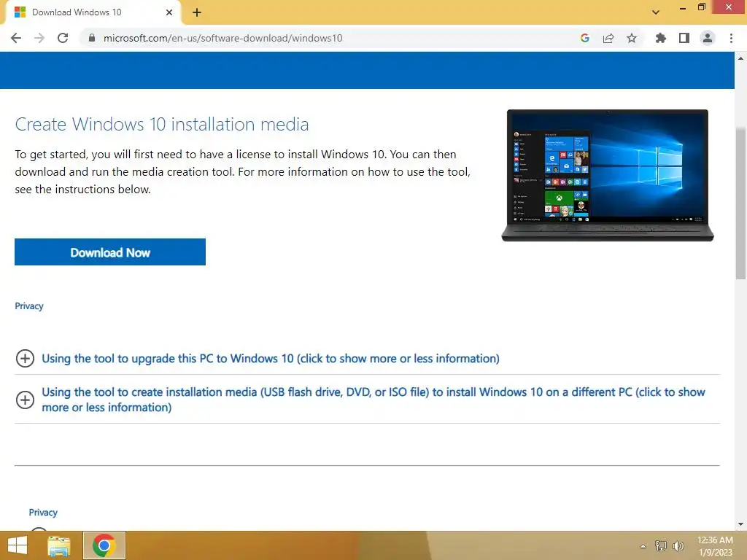Toggle the browser side panel icon
Screen dimensions: 747x560
(x=684, y=38)
